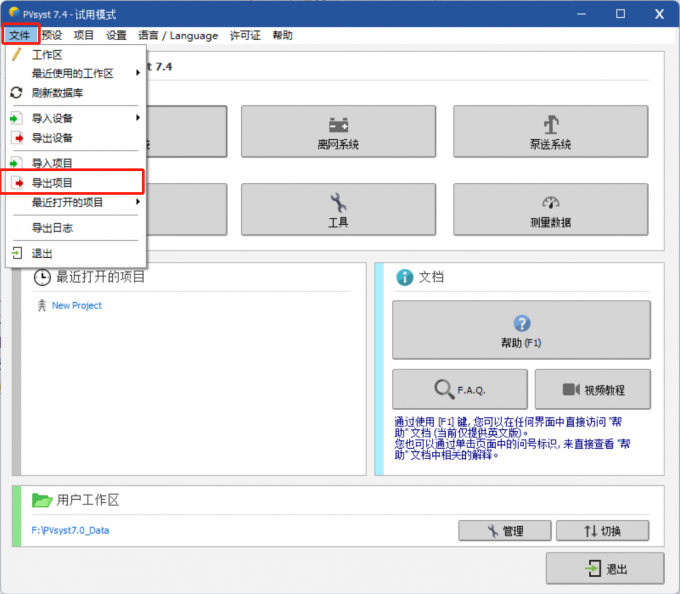
Task: Click the 管理 button label
Action: click(513, 531)
